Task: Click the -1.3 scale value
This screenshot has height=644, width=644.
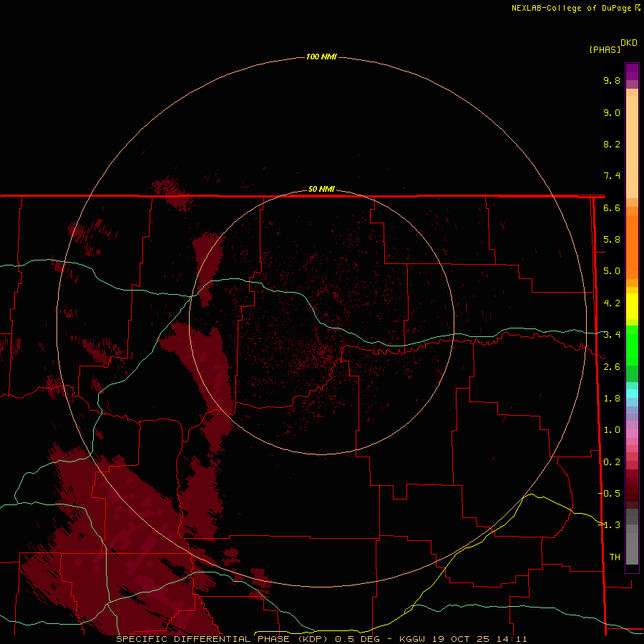Action: pyautogui.click(x=610, y=526)
